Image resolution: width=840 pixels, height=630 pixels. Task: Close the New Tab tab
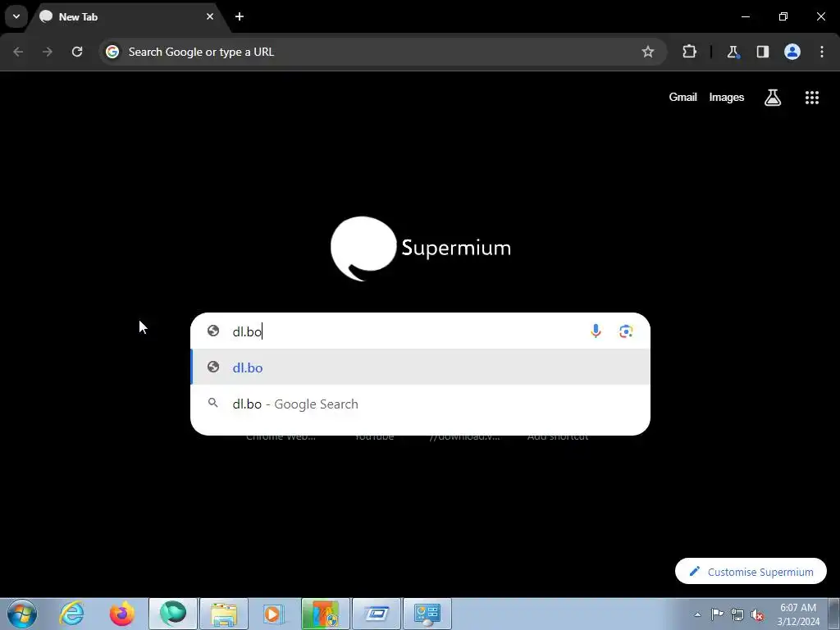(x=210, y=16)
